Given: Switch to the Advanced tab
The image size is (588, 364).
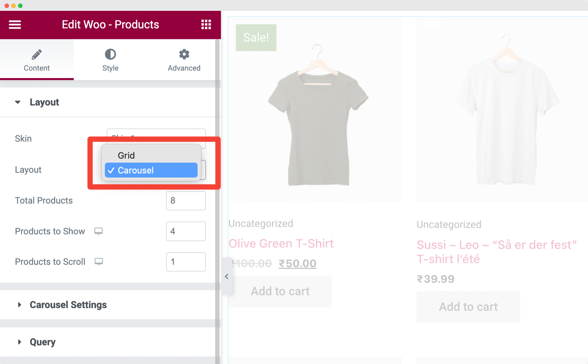Looking at the screenshot, I should coord(184,60).
